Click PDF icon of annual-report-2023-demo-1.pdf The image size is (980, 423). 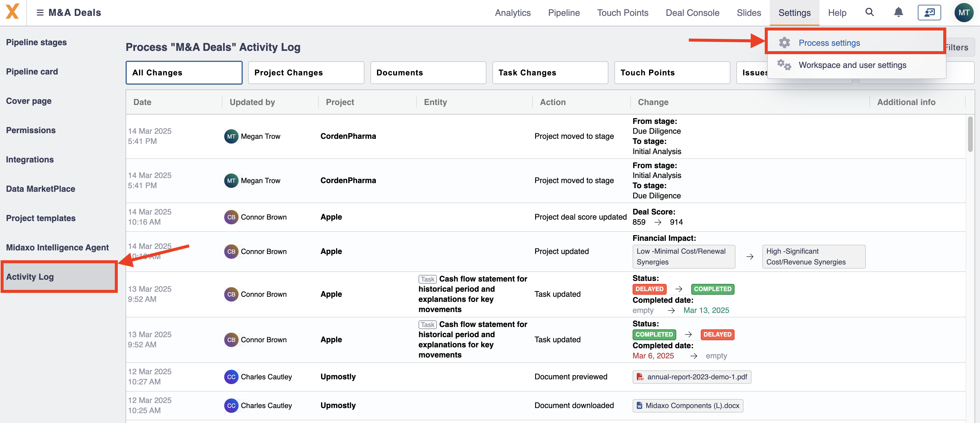(640, 377)
